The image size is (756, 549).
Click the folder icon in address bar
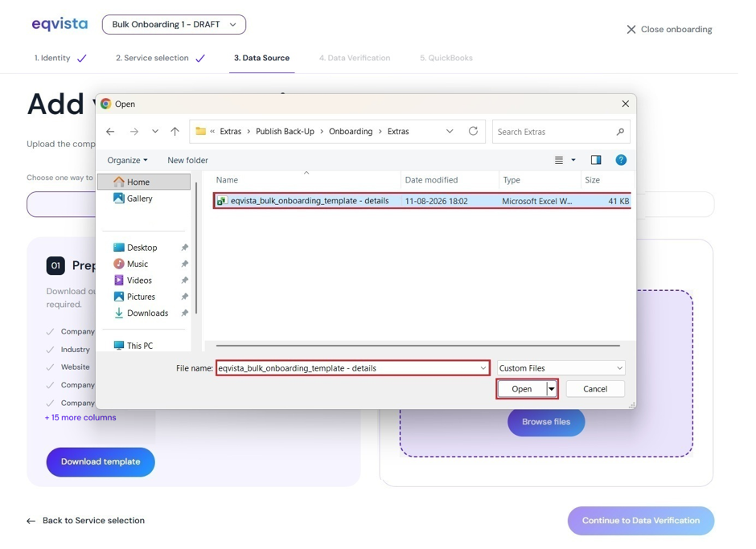(200, 131)
